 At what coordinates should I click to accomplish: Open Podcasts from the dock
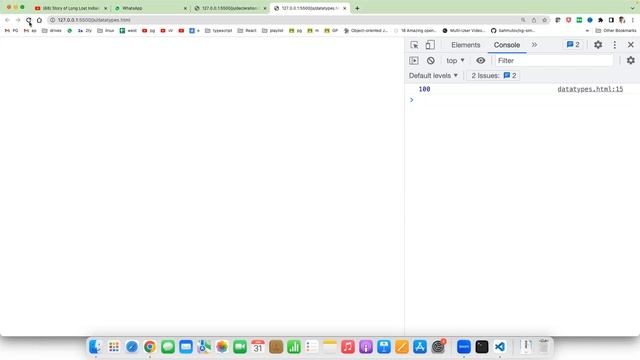click(x=366, y=347)
